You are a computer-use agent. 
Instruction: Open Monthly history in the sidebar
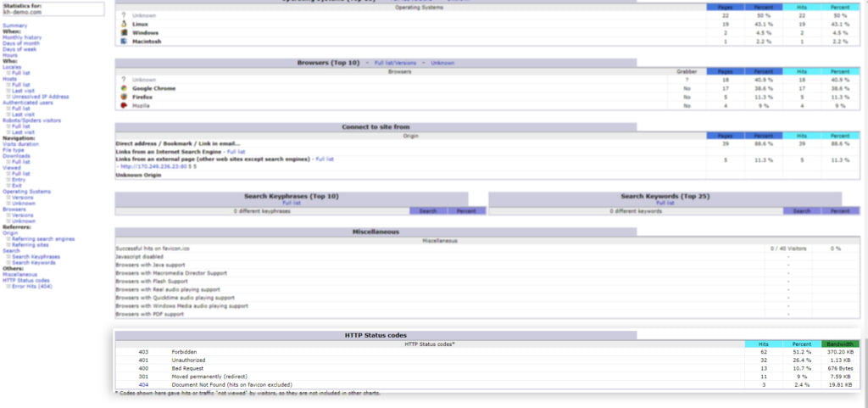(x=22, y=37)
